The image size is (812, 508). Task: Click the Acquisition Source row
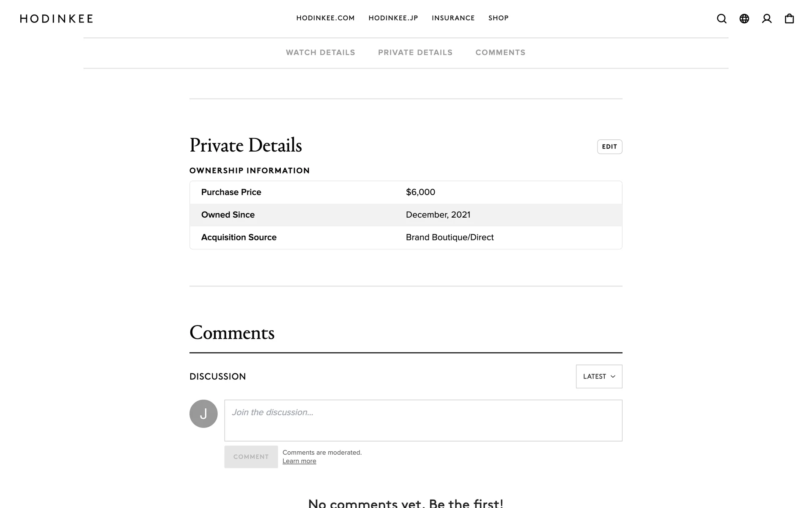click(406, 237)
